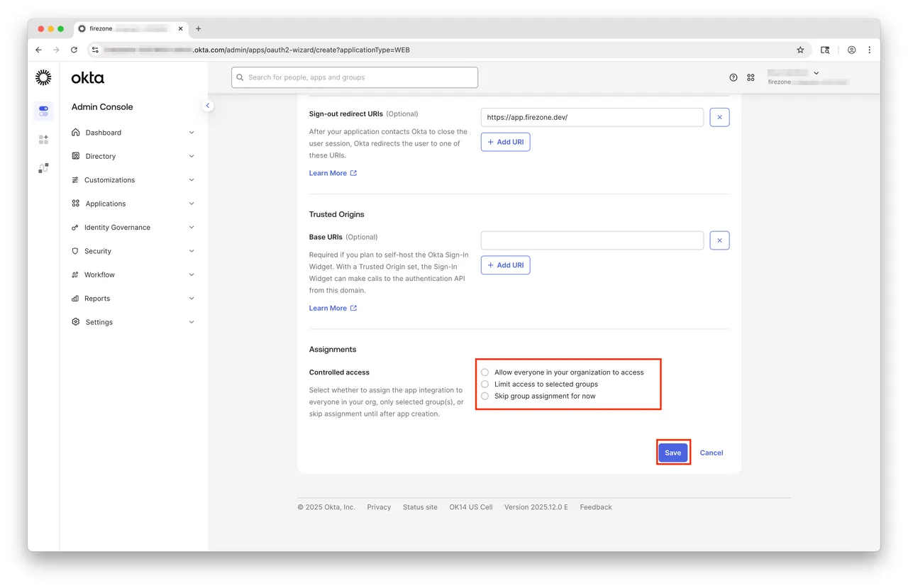
Task: Click the Identity Governance key icon
Action: (76, 228)
